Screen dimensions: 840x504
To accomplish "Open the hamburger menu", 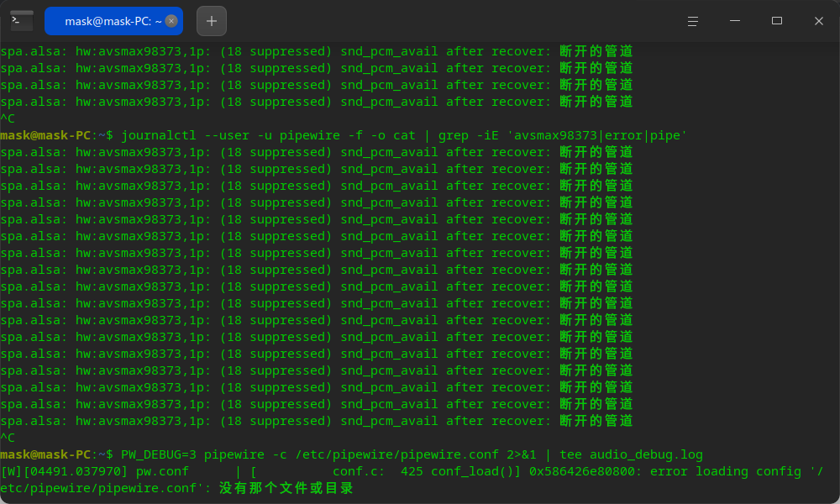I will tap(693, 21).
